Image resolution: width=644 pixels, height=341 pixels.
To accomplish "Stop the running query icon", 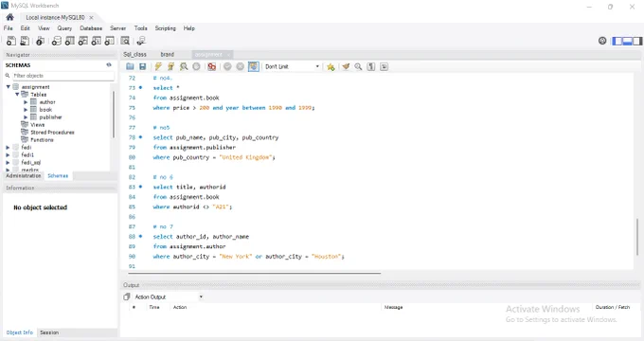I will click(196, 66).
